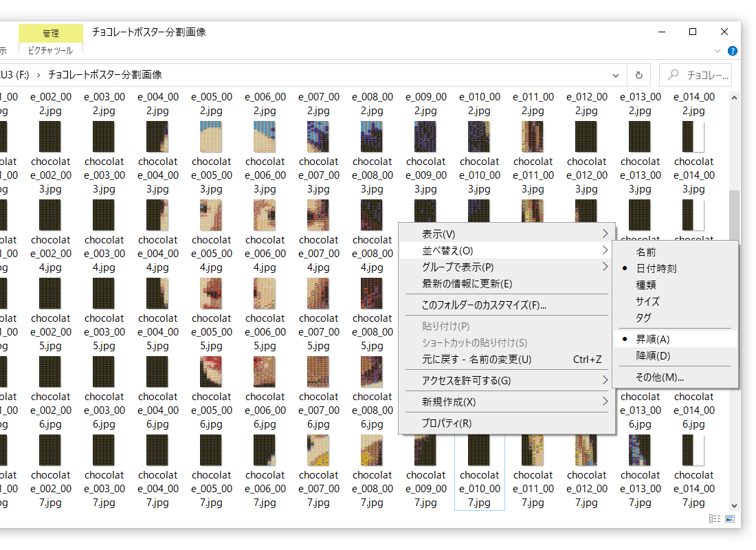The height and width of the screenshot is (550, 756).
Task: Open the ピクチャ ツール tab
Action: click(x=50, y=50)
